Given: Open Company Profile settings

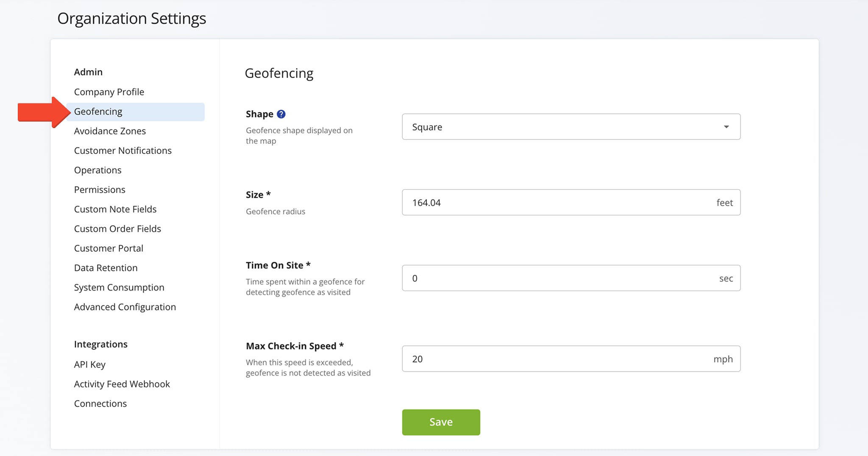Looking at the screenshot, I should pyautogui.click(x=109, y=92).
